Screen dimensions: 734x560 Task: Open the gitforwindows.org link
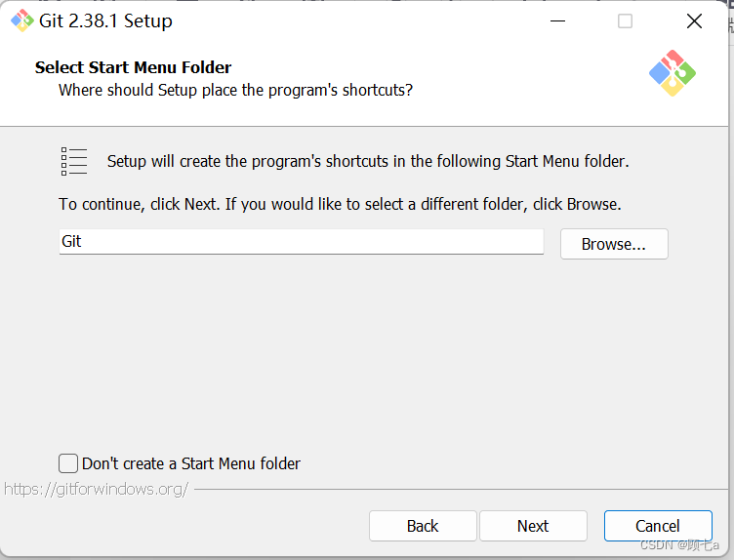tap(96, 490)
